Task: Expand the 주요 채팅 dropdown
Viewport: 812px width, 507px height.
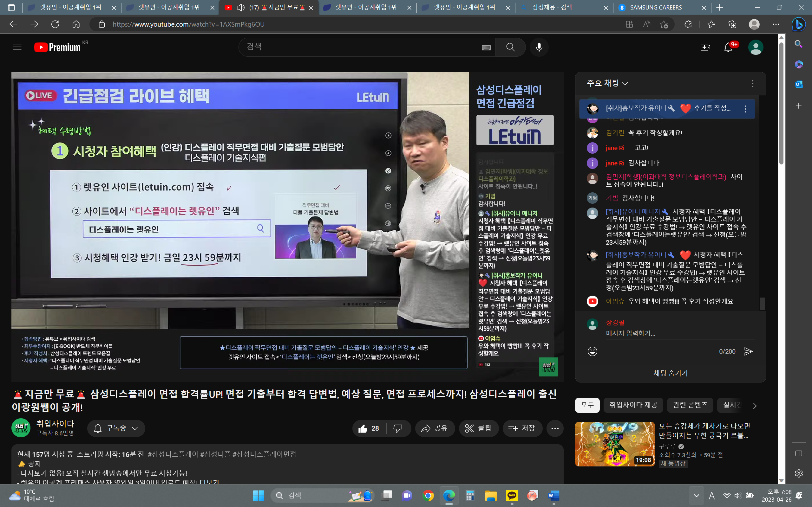Action: click(607, 83)
